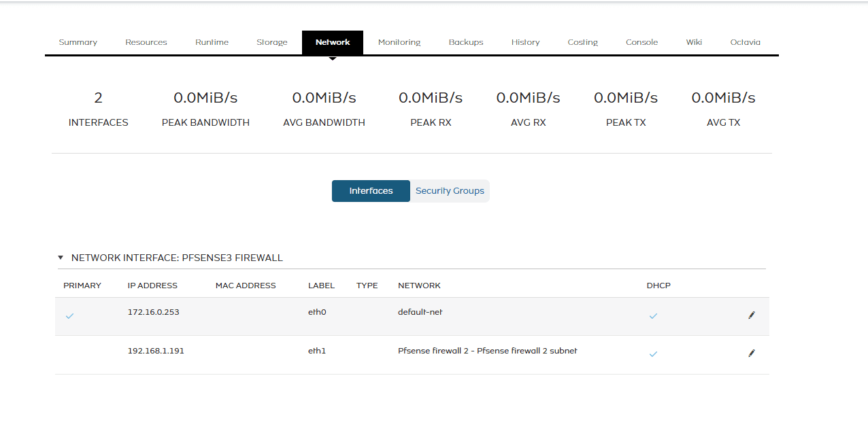Click the PRIMARY column header
The image size is (868, 431).
82,286
